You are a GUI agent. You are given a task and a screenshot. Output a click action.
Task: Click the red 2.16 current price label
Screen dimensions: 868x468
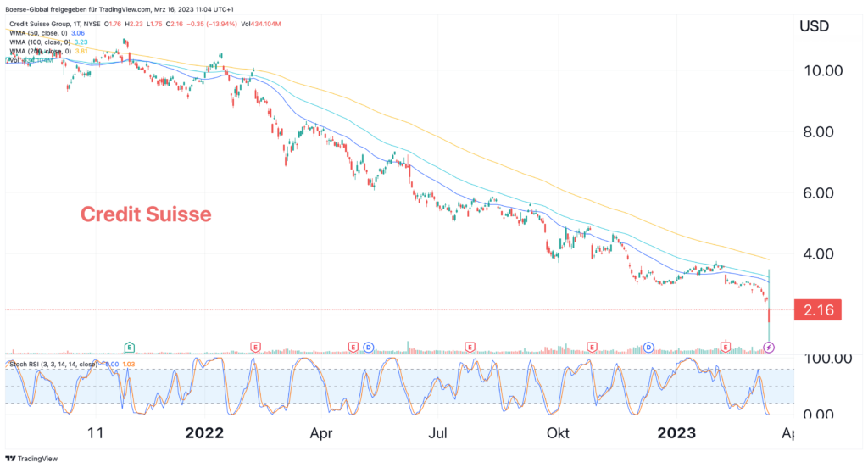point(816,310)
